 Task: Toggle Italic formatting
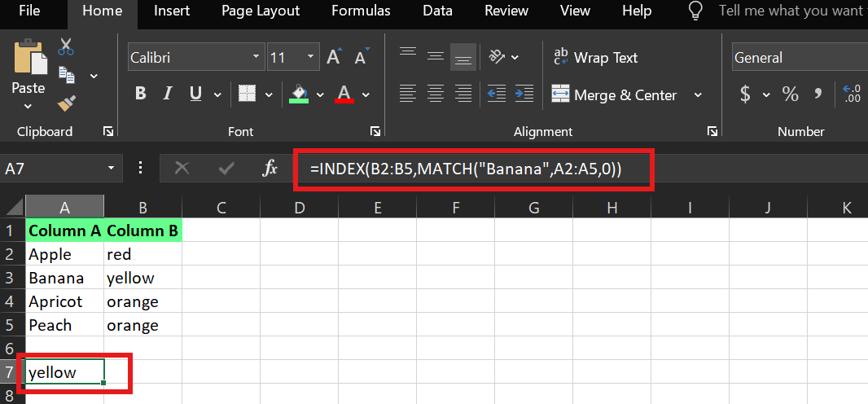point(168,94)
